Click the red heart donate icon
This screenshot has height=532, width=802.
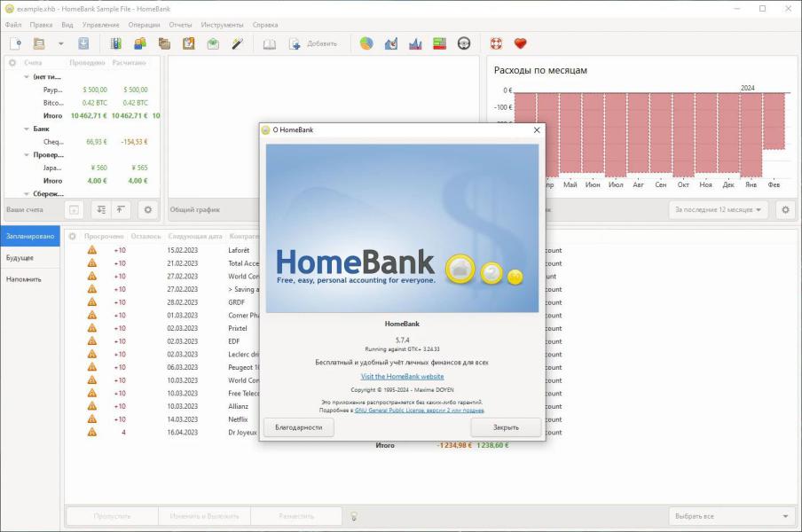(520, 44)
